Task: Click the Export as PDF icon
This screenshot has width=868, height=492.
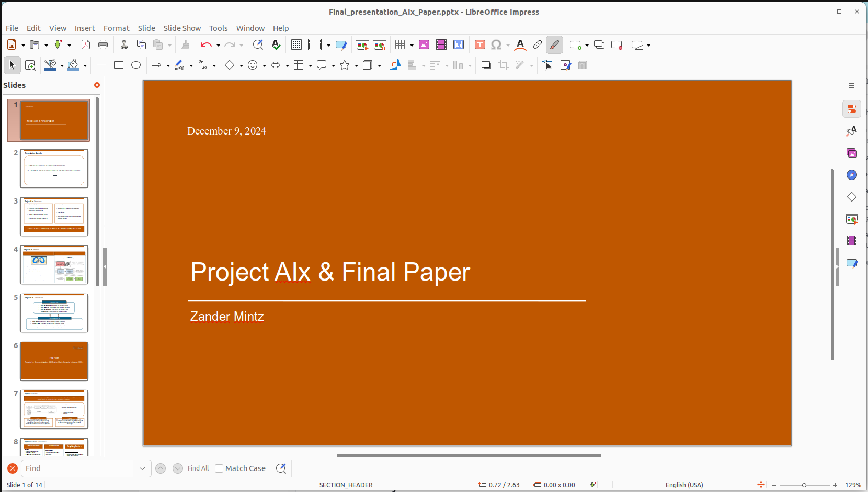Action: coord(86,45)
